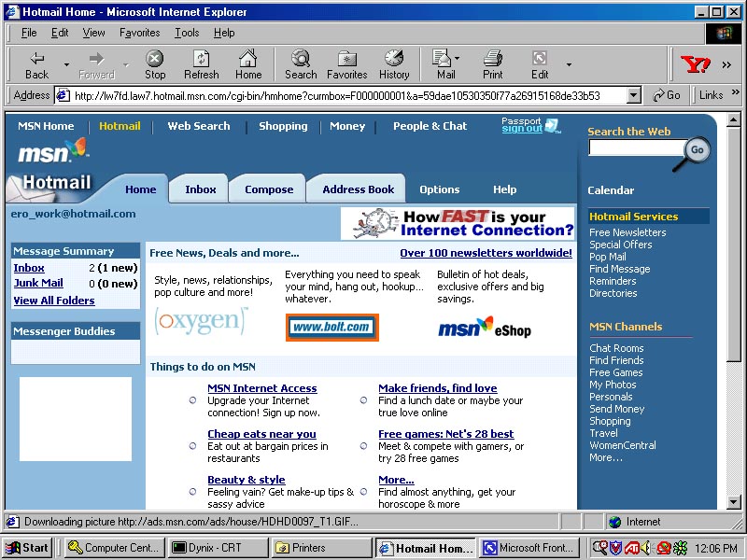Click the ATI tray icon

point(632,548)
